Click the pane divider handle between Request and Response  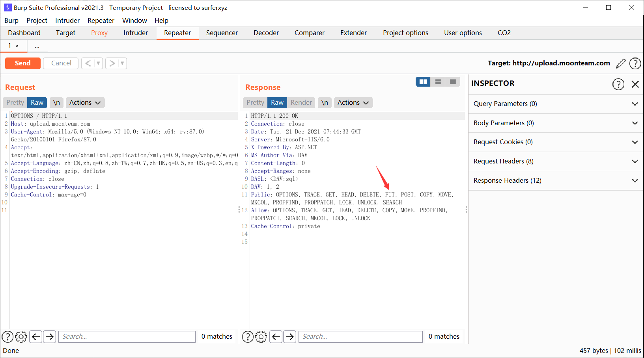pyautogui.click(x=239, y=210)
